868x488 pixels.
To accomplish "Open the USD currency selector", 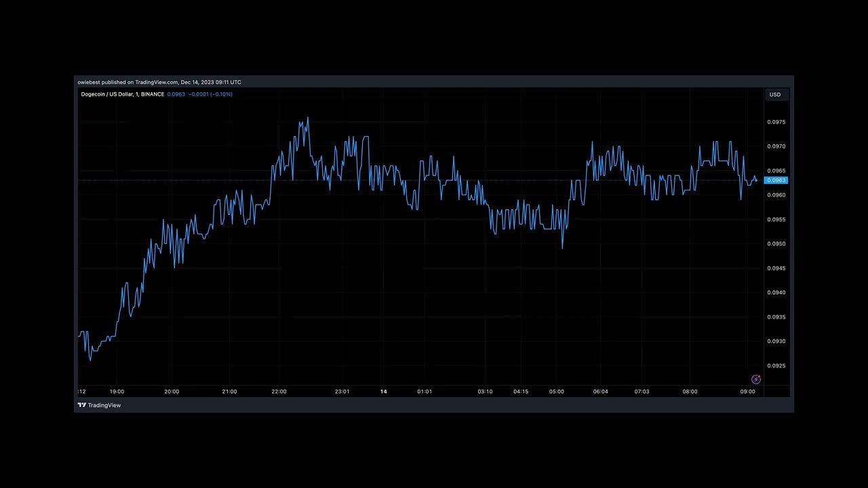I will pos(774,95).
